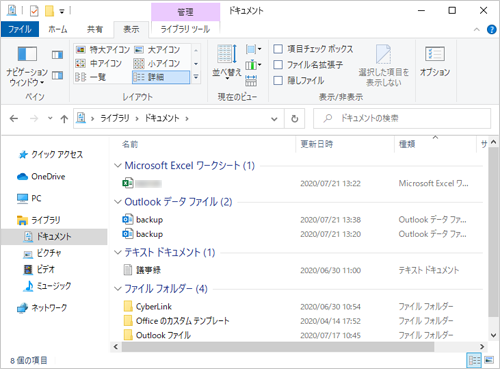Open the Add columns icon dropdown
Screen dimensions: 500x369
(x=253, y=65)
